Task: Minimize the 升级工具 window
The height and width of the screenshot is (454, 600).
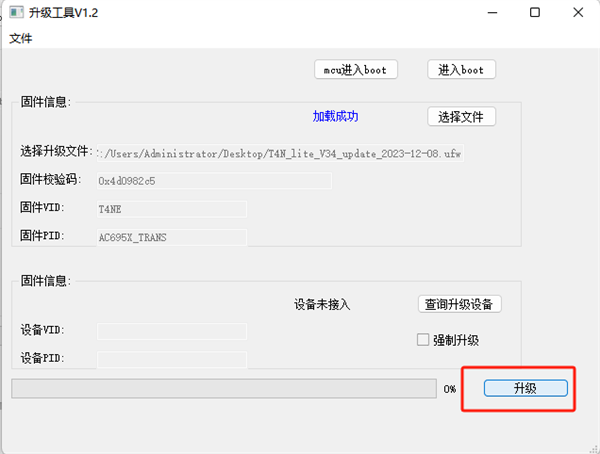Action: (490, 13)
